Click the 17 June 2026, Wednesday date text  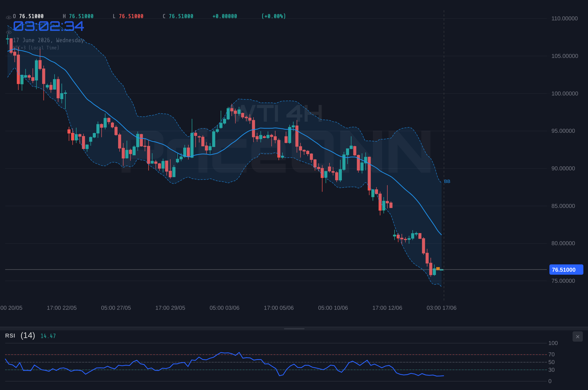[x=49, y=40]
